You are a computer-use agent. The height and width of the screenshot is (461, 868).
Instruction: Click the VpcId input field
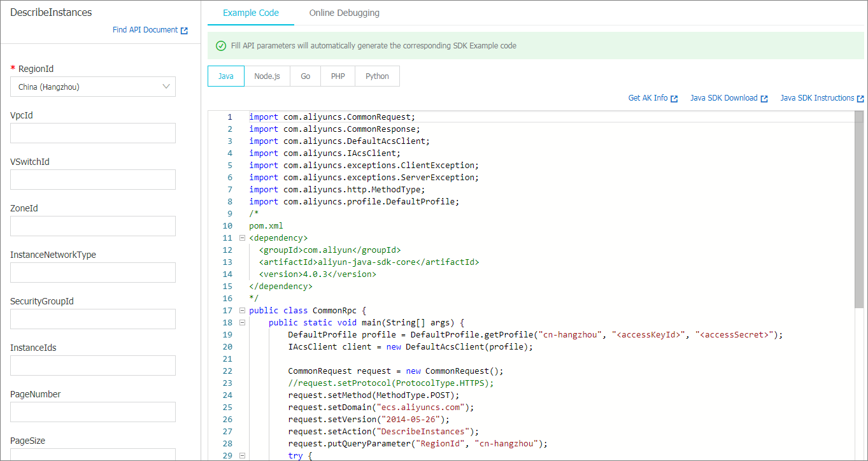point(93,133)
